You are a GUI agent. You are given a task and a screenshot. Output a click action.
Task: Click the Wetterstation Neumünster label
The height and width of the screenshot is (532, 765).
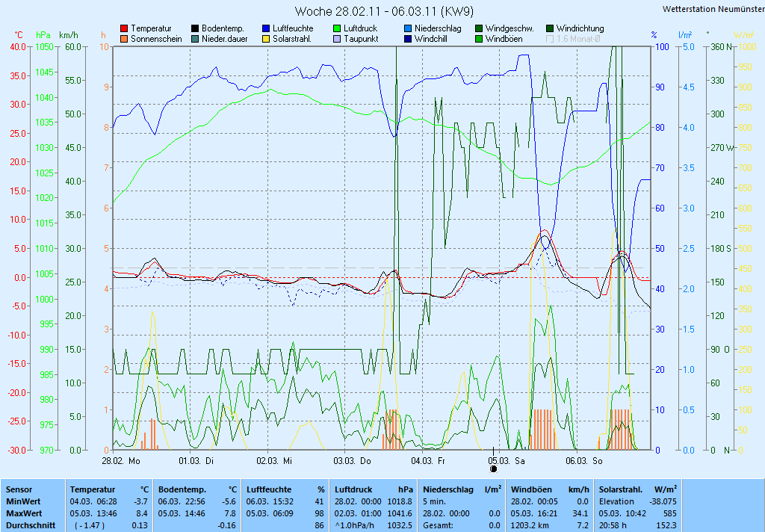pyautogui.click(x=712, y=9)
